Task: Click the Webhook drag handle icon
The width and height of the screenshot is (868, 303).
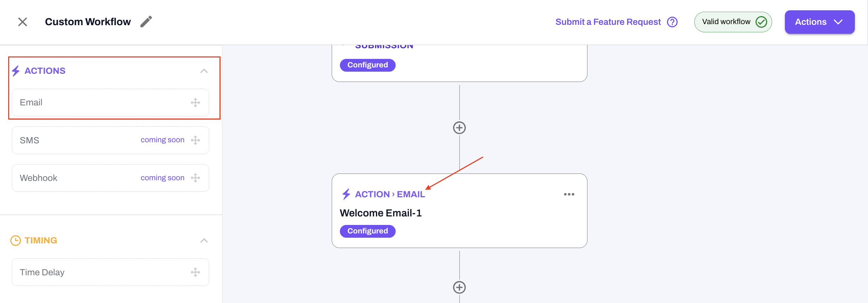Action: [x=195, y=178]
